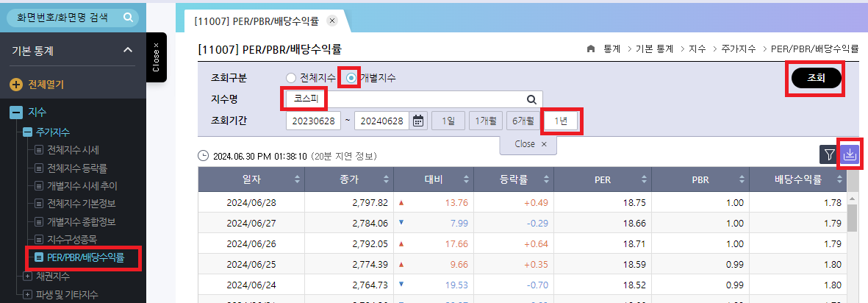
Task: Open the filter funnel icon
Action: (829, 154)
